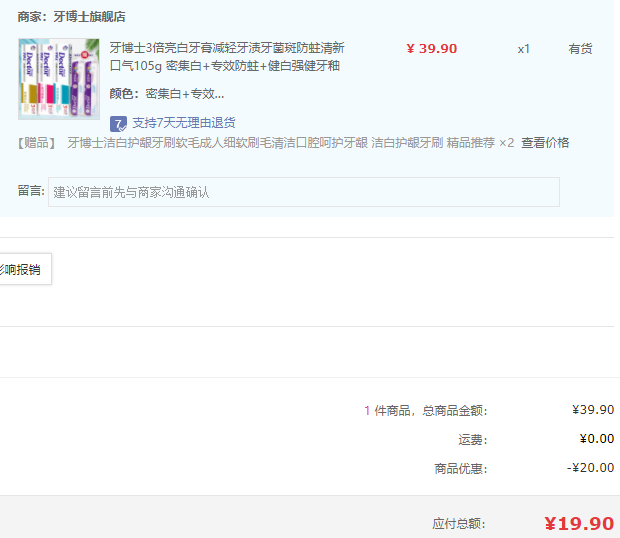Screen dimensions: 620x538
Task: Click the 应付总额 label
Action: point(459,524)
